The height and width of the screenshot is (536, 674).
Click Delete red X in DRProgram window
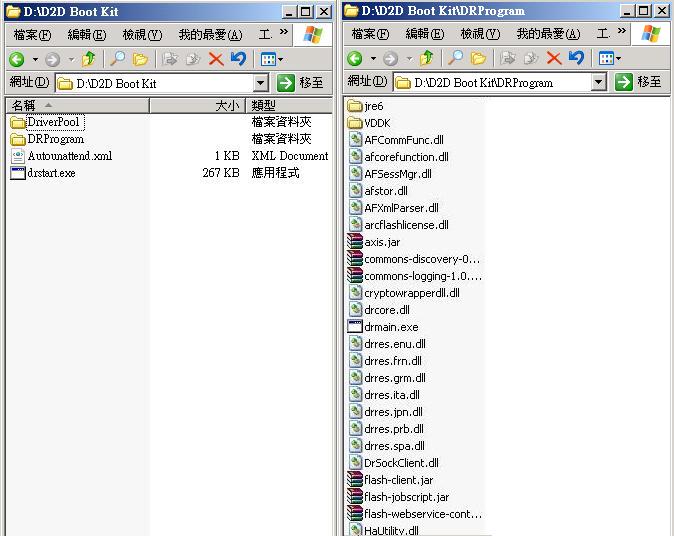pos(554,58)
